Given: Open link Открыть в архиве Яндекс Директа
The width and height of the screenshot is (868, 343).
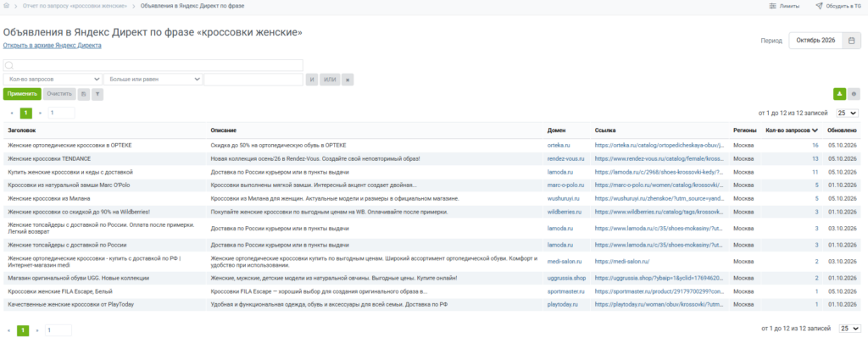Looking at the screenshot, I should coord(52,46).
